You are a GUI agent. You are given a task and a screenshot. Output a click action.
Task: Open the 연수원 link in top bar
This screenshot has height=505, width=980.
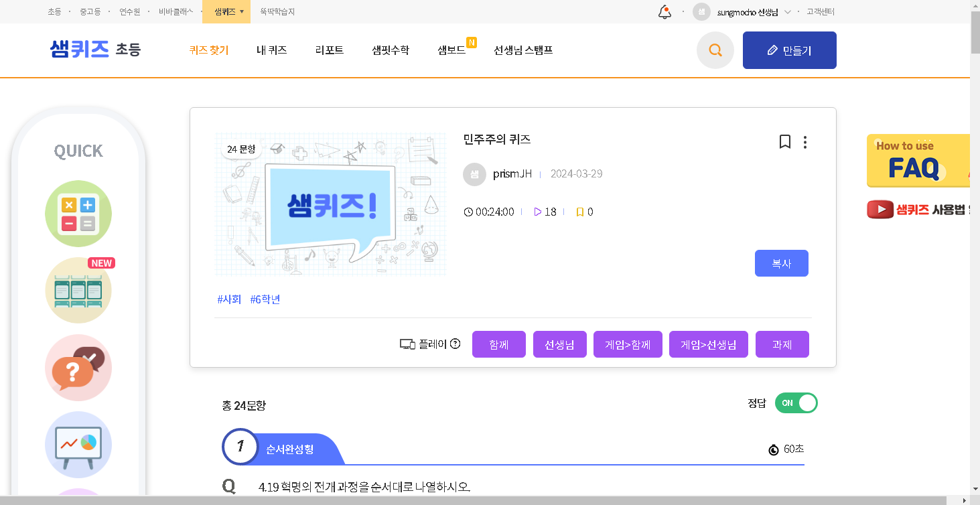(130, 11)
